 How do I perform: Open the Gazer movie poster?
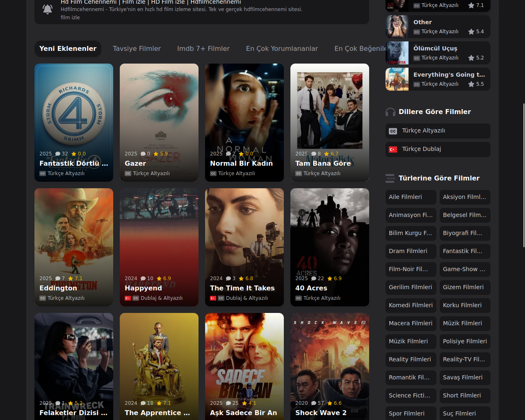coord(159,123)
